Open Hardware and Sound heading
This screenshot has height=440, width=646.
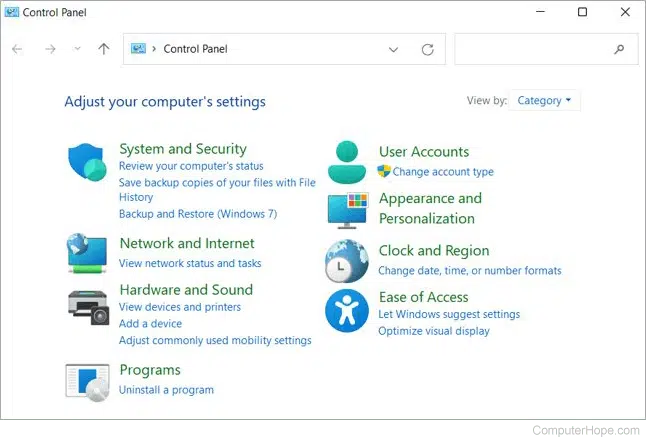pos(186,290)
